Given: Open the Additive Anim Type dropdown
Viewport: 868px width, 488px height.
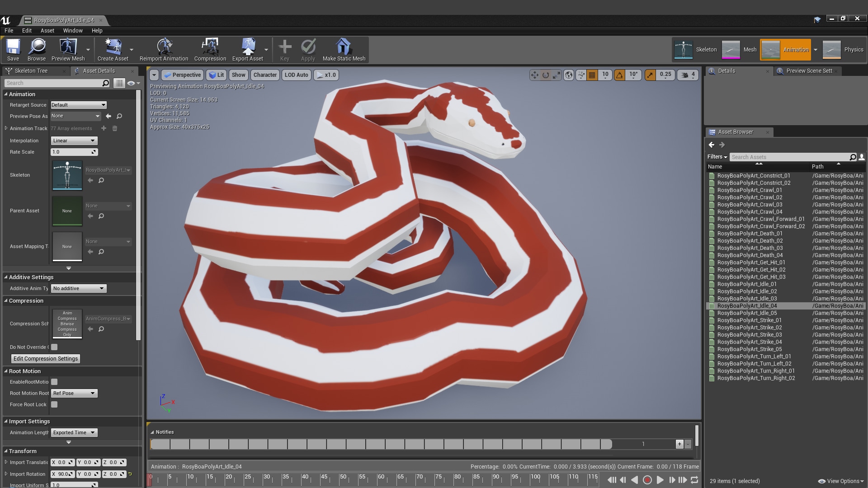Looking at the screenshot, I should (79, 288).
